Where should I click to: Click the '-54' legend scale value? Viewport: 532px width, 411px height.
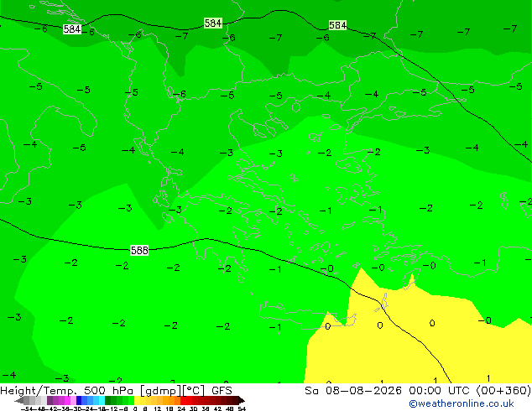tap(27, 409)
